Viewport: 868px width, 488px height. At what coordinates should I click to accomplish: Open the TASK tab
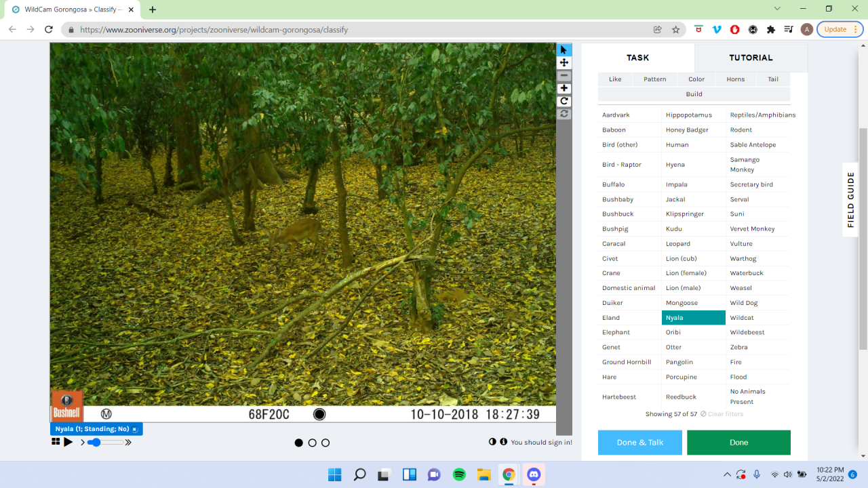pos(637,58)
